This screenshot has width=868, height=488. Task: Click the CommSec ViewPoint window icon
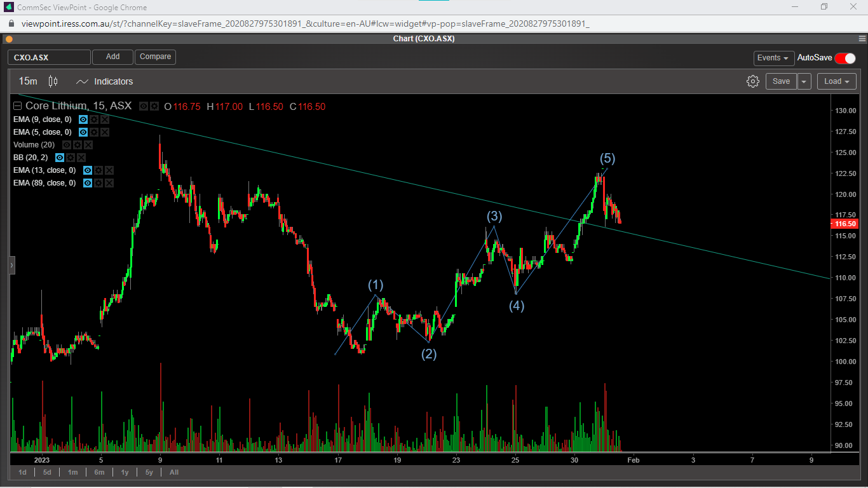(9, 8)
